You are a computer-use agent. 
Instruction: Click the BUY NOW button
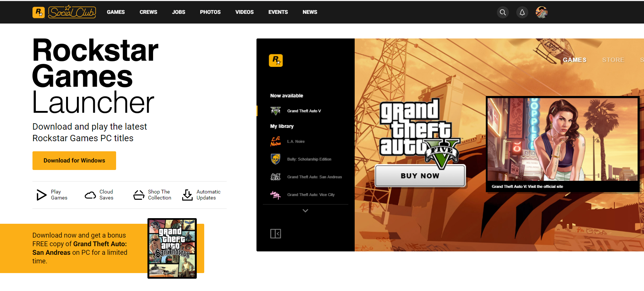(420, 176)
